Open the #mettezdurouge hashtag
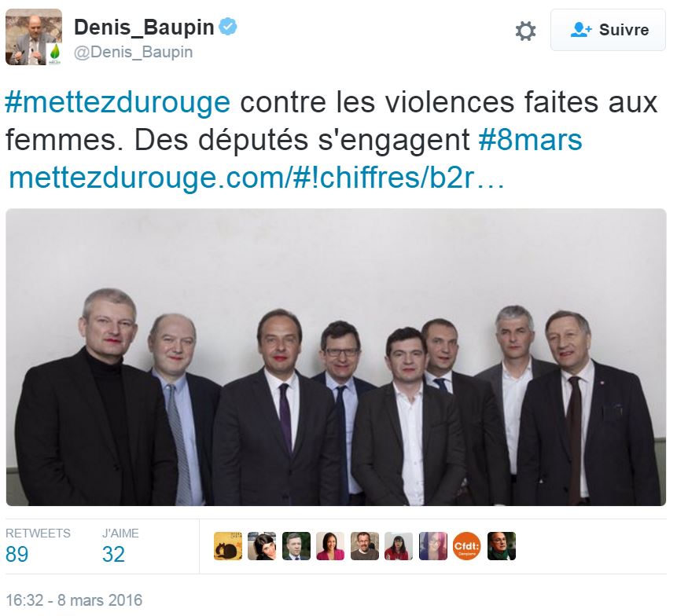Viewport: 677px width, 616px height. click(117, 103)
